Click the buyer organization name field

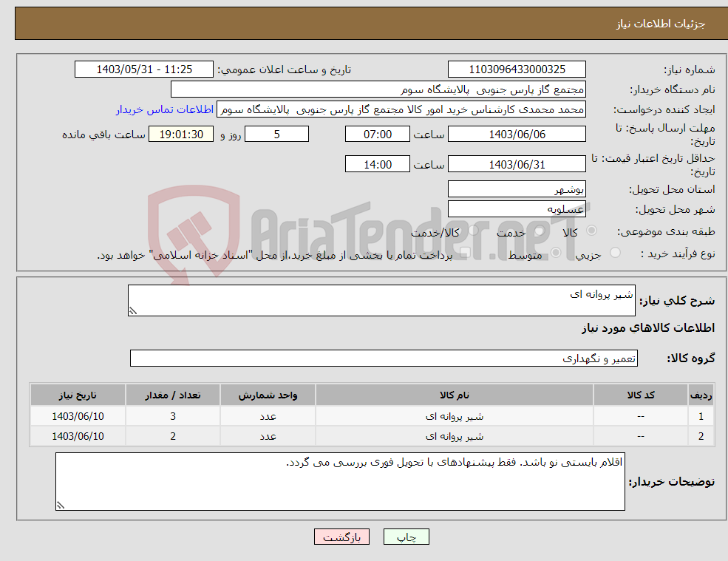(x=378, y=89)
